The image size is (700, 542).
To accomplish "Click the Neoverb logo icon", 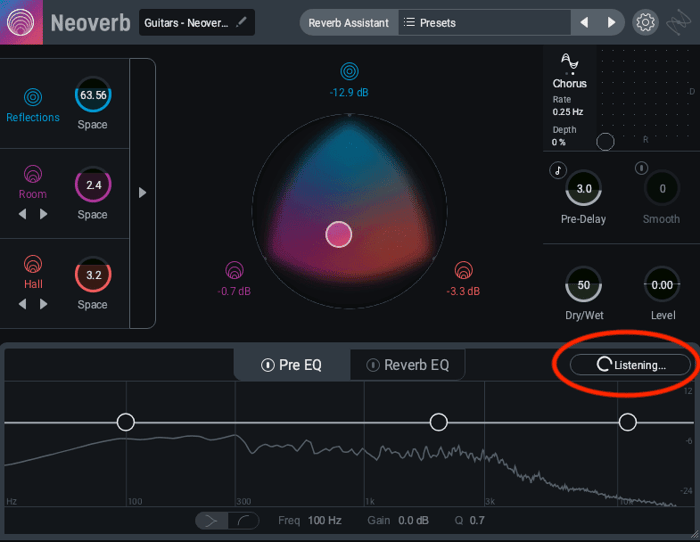I will pos(21,22).
